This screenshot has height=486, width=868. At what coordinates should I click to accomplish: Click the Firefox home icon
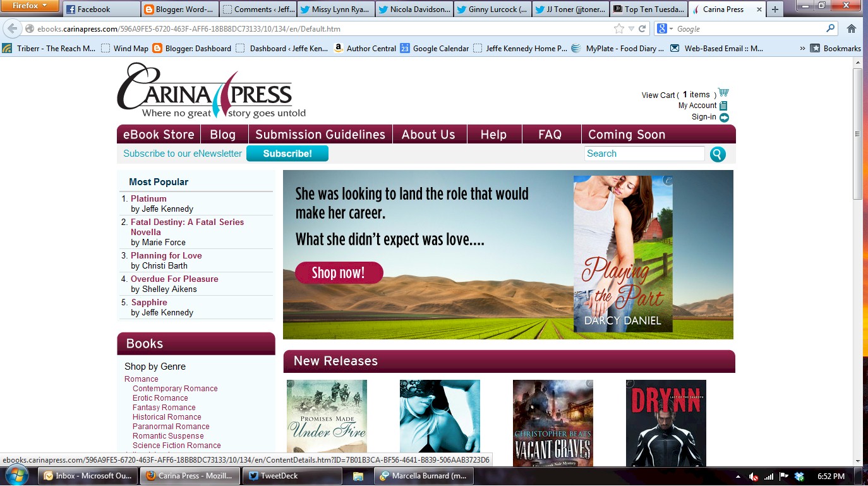pos(851,28)
